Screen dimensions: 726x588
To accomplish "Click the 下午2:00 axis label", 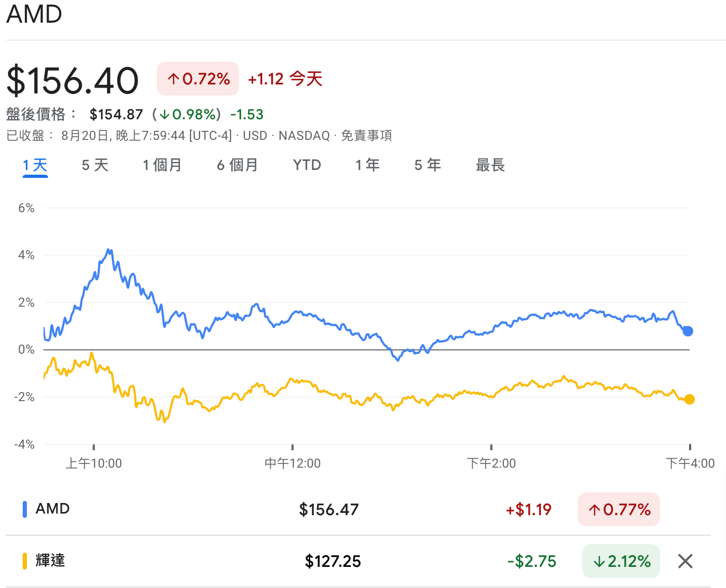I will click(491, 463).
